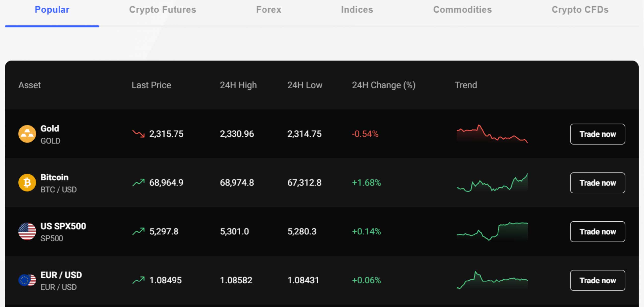
Task: Switch to the Commodities tab
Action: click(x=462, y=9)
